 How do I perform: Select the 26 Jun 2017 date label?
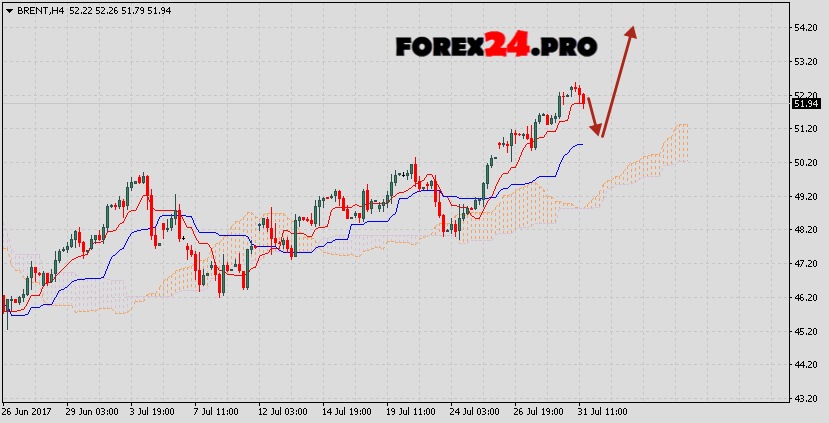click(27, 411)
